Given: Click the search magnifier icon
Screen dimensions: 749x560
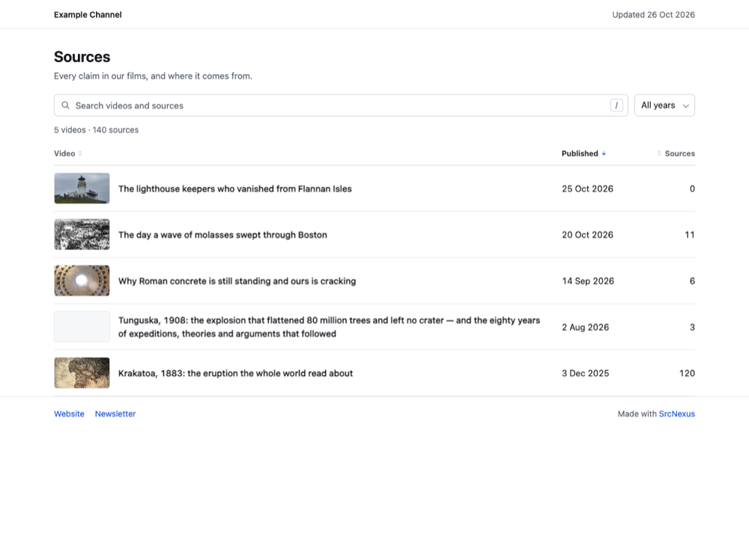Looking at the screenshot, I should pyautogui.click(x=65, y=106).
